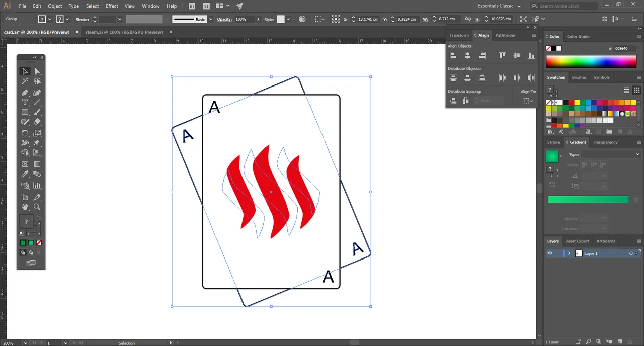Open the Asset Export tab
The height and width of the screenshot is (346, 644).
click(577, 241)
